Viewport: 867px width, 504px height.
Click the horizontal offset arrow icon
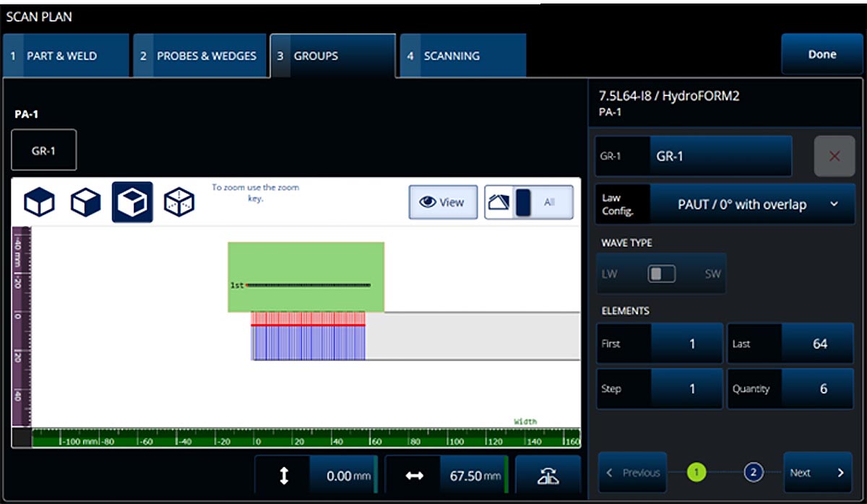[414, 476]
